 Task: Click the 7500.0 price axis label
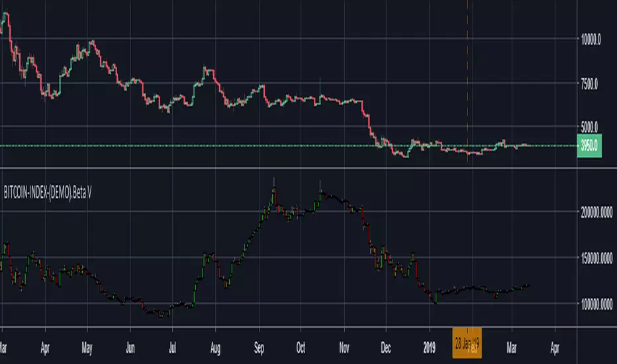(x=589, y=84)
